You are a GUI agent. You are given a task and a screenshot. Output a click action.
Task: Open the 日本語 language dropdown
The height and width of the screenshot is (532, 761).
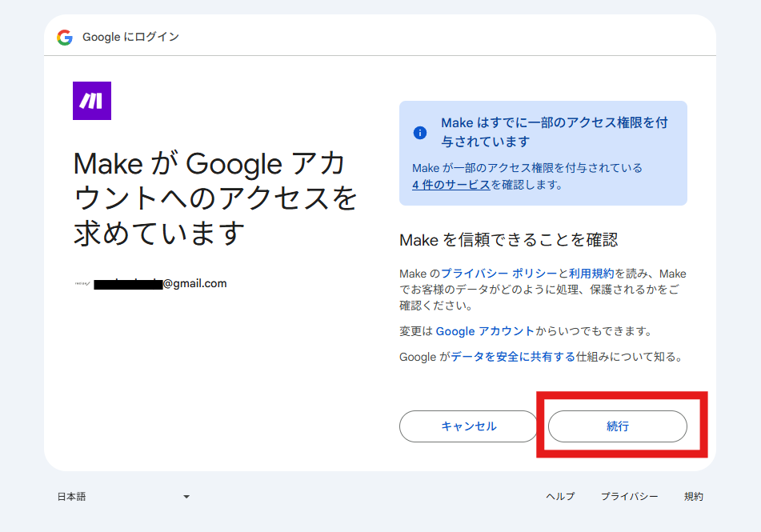coord(123,497)
